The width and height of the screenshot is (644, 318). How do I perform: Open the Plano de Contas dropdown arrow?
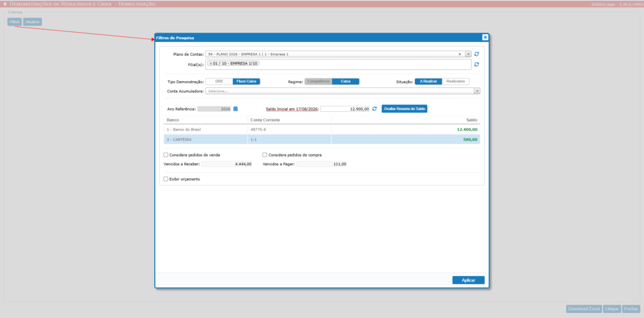pos(468,54)
